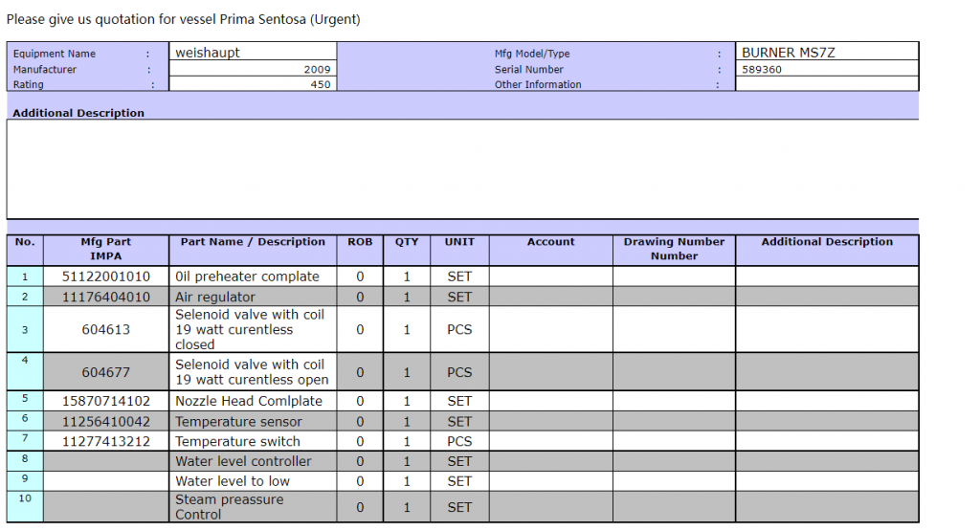Click the Mfg Part IMPA column header
The width and height of the screenshot is (980, 531).
pyautogui.click(x=105, y=249)
